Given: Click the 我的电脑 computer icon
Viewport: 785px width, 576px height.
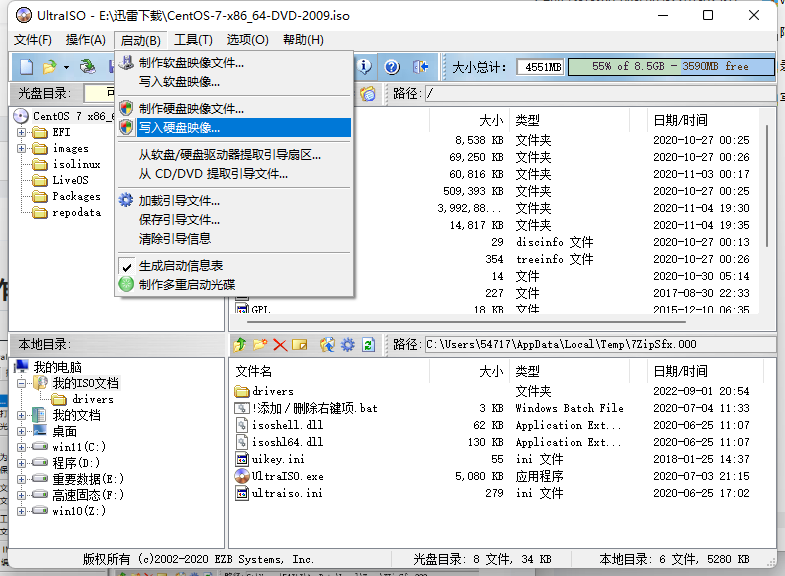Looking at the screenshot, I should [x=21, y=367].
